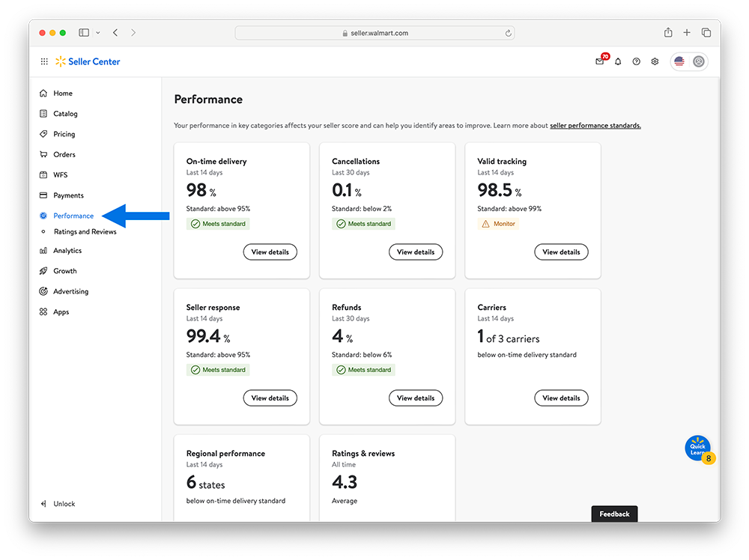Click the apps grid icon beside Seller Center
The width and height of the screenshot is (749, 560).
click(44, 61)
